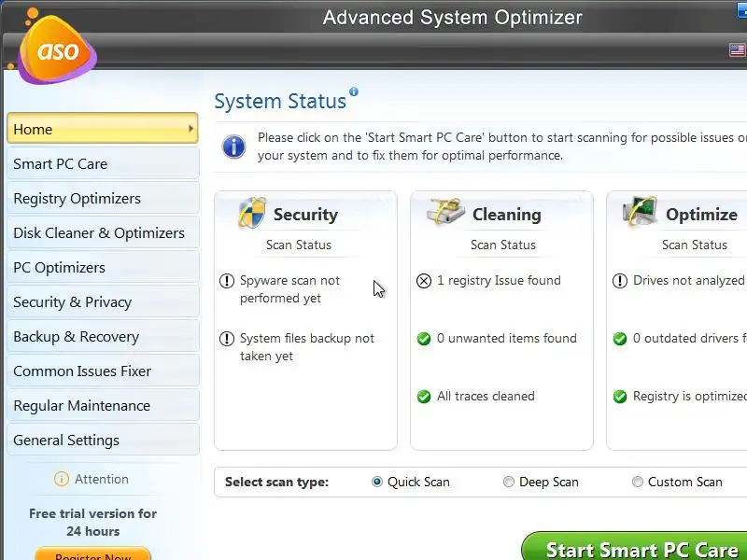Click the US flag language icon
This screenshot has height=560, width=747.
(737, 49)
